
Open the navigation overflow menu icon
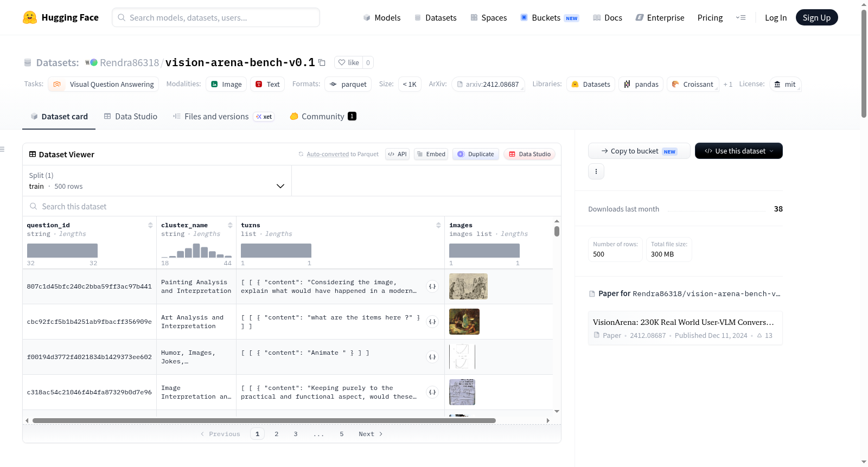741,17
